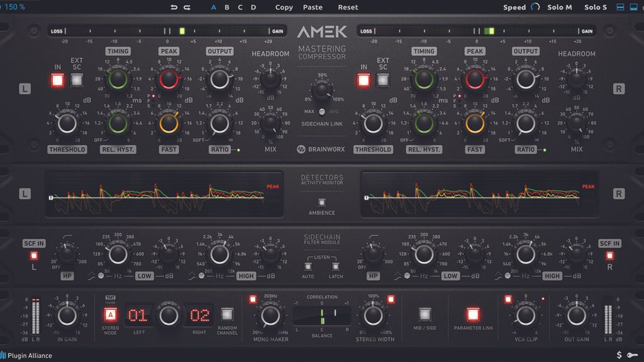The width and height of the screenshot is (644, 362).
Task: Click the AMEK logo
Action: coord(322,31)
